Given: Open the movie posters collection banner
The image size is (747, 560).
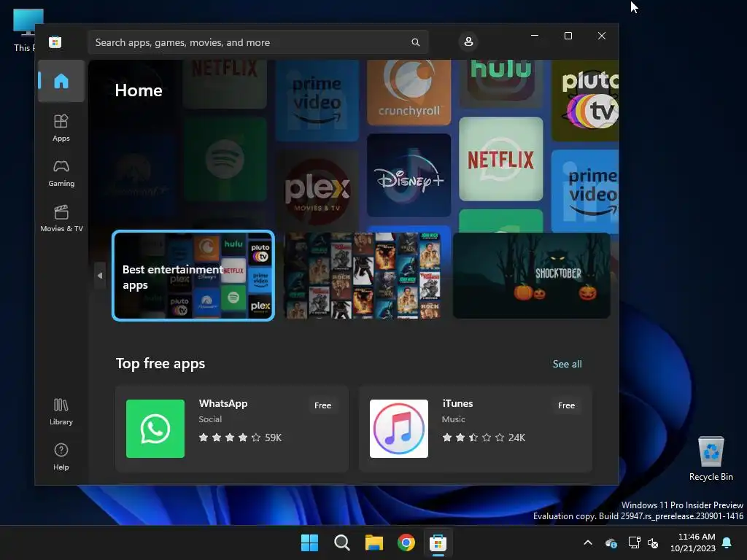Looking at the screenshot, I should click(x=363, y=275).
